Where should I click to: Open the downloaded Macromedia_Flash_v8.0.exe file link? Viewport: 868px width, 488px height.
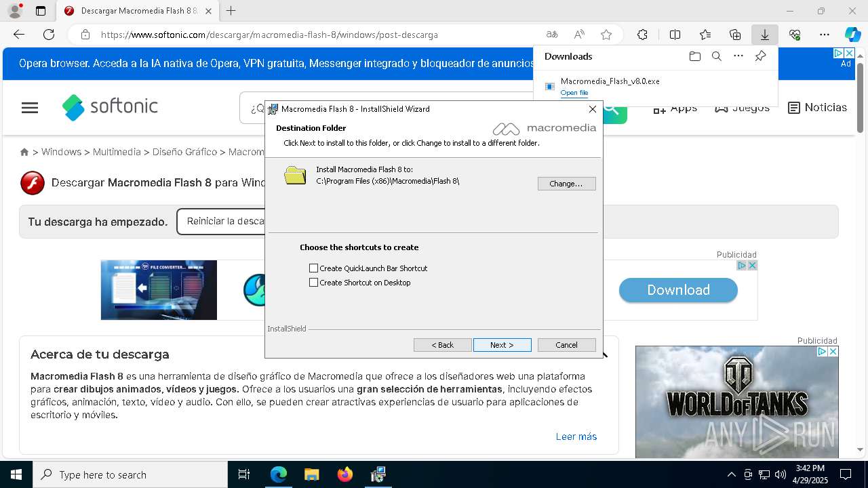point(574,93)
